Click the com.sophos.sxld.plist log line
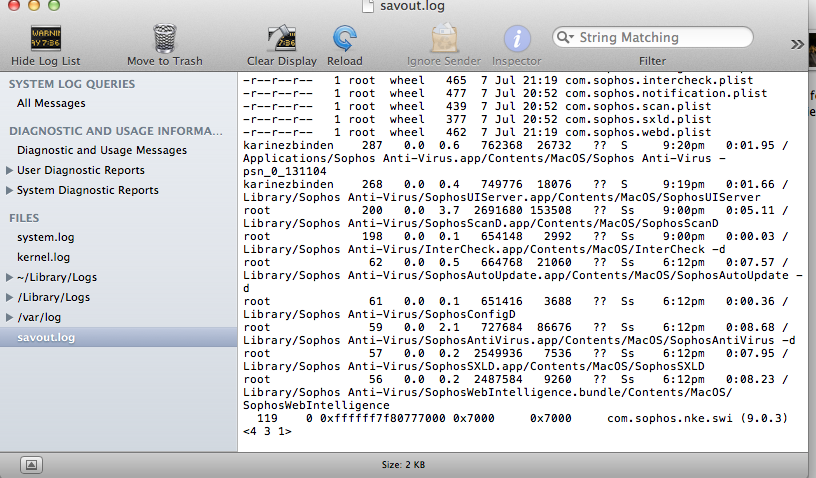Viewport: 816px width, 478px height. point(477,119)
